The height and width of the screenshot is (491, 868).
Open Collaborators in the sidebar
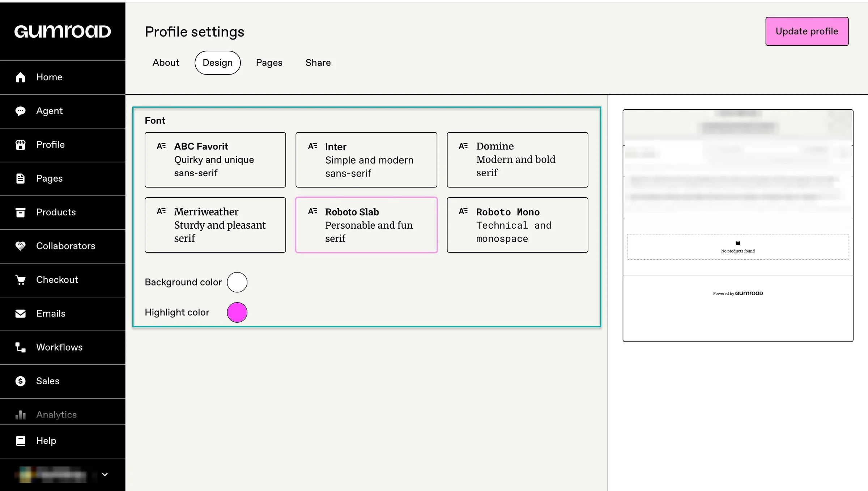coord(63,246)
